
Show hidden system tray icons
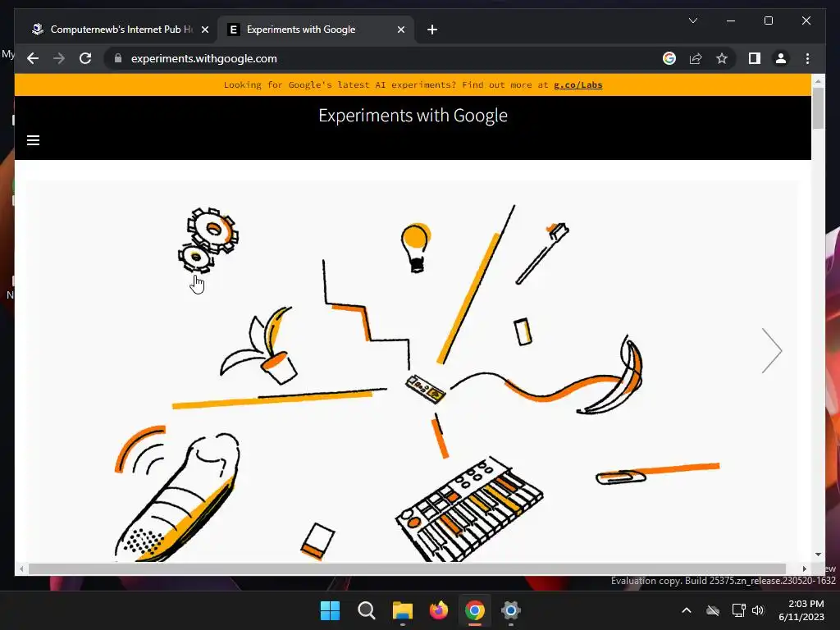click(x=687, y=610)
